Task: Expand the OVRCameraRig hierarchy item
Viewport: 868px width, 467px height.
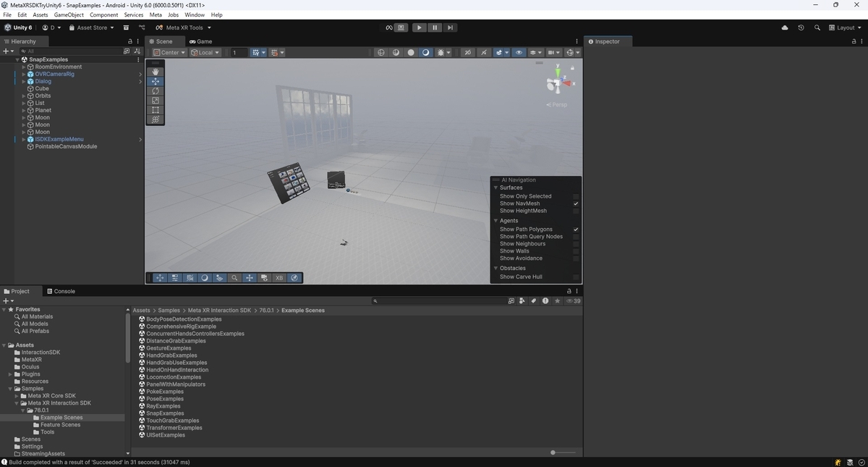Action: pos(24,74)
